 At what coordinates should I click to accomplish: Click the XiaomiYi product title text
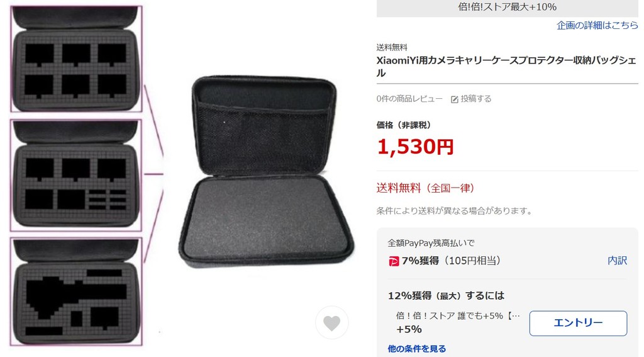[506, 67]
